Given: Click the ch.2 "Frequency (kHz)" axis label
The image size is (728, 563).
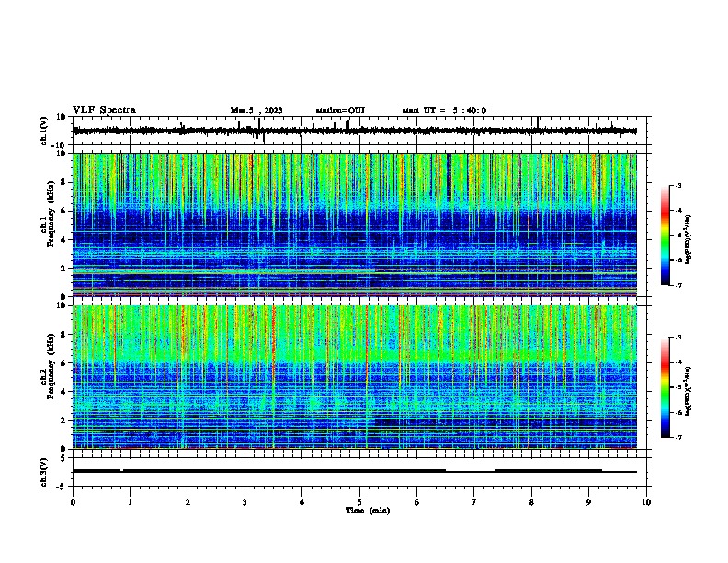Looking at the screenshot, I should 51,366.
